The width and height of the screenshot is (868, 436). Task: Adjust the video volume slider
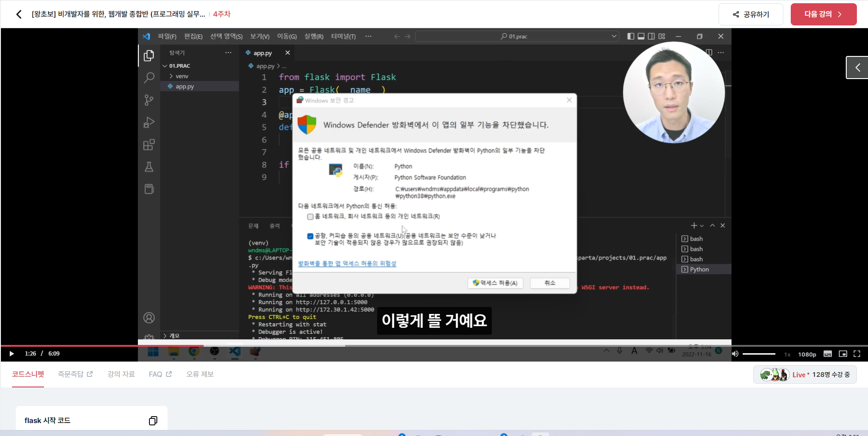[x=759, y=354]
